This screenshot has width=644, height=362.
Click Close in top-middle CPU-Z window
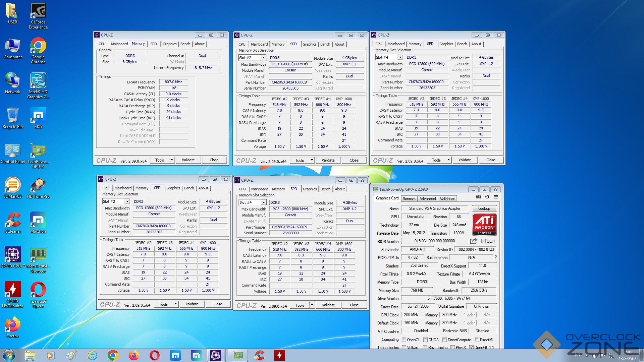coord(354,160)
